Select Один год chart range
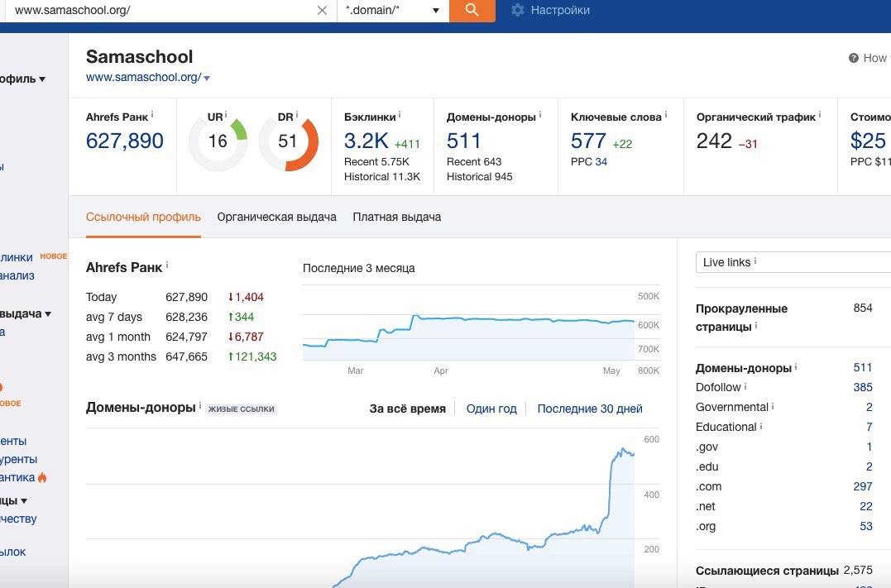The image size is (891, 588). coord(491,409)
